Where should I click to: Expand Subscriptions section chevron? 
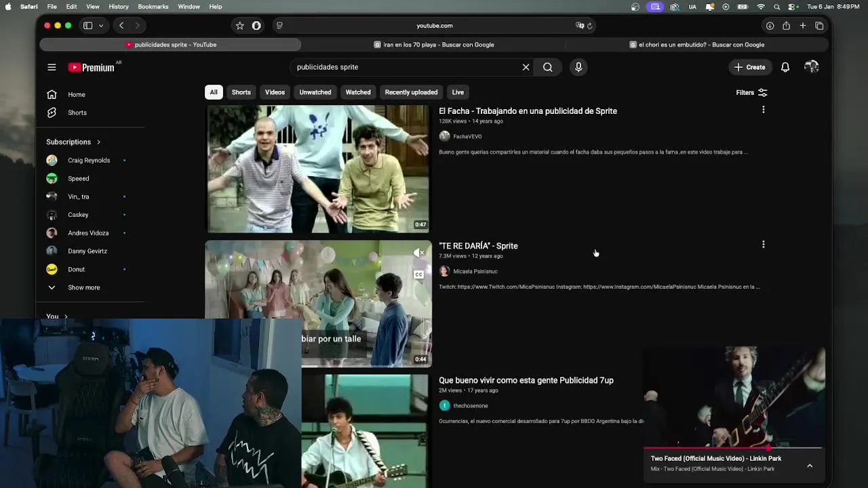[98, 142]
